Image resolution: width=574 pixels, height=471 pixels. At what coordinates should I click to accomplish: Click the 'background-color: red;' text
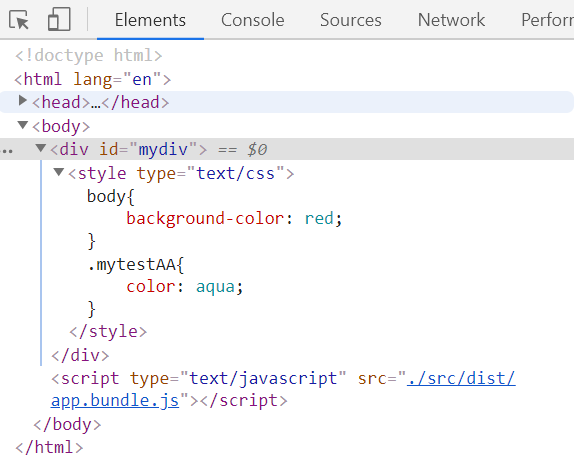(234, 218)
